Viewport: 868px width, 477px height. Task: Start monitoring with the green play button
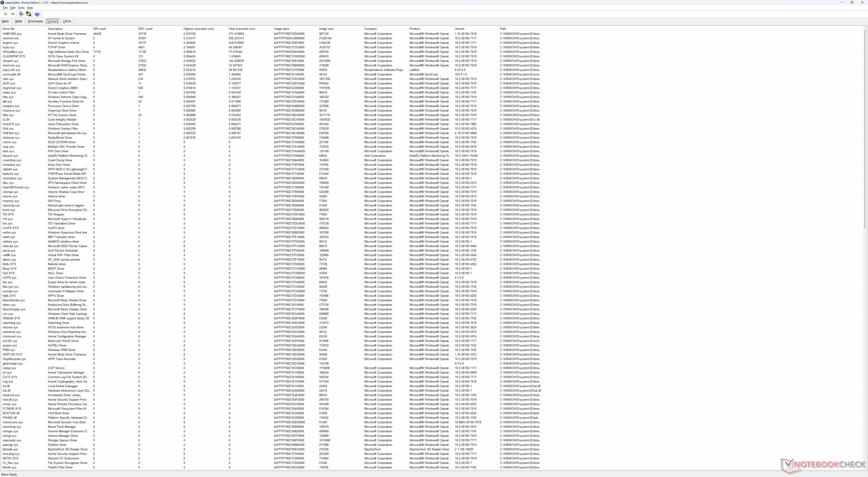(x=5, y=14)
